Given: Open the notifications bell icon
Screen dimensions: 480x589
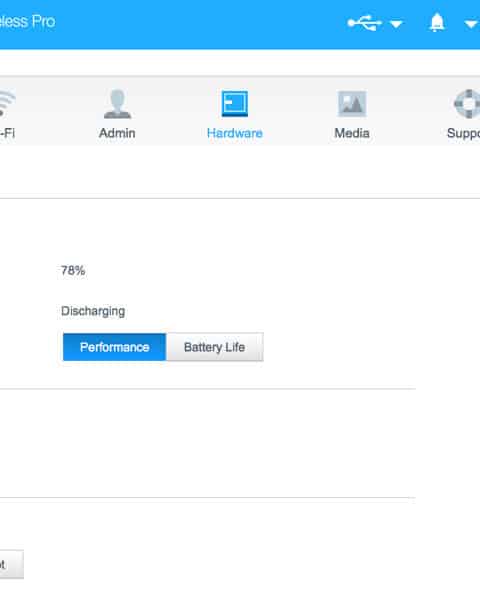Looking at the screenshot, I should [437, 23].
